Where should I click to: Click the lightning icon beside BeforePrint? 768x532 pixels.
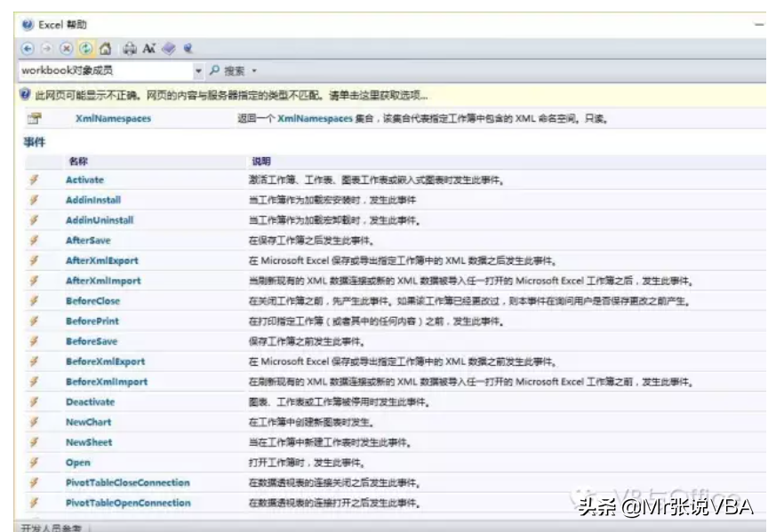[x=33, y=321]
